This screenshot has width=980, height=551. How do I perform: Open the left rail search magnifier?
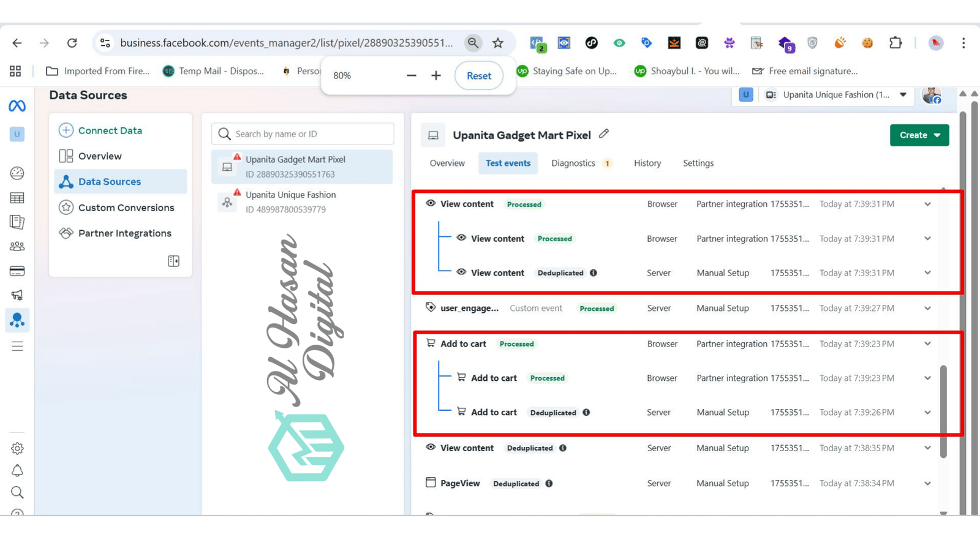tap(17, 493)
